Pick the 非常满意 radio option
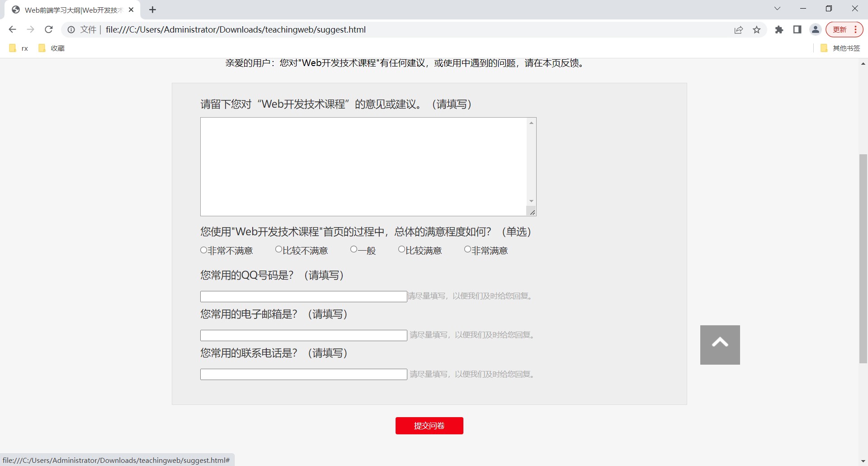868x466 pixels. point(467,249)
